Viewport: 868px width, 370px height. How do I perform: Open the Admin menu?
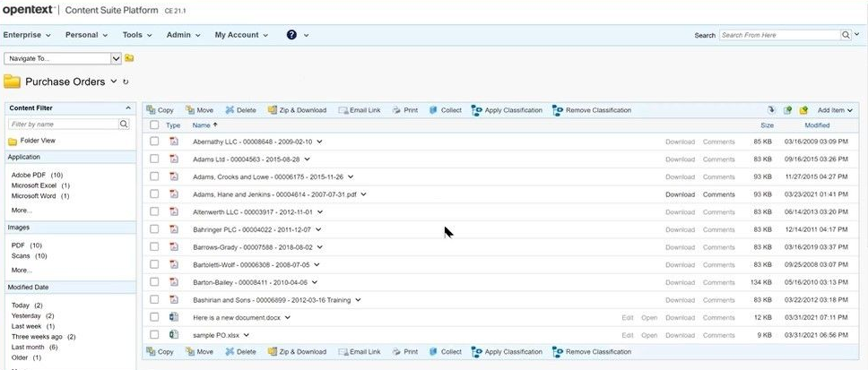point(183,35)
